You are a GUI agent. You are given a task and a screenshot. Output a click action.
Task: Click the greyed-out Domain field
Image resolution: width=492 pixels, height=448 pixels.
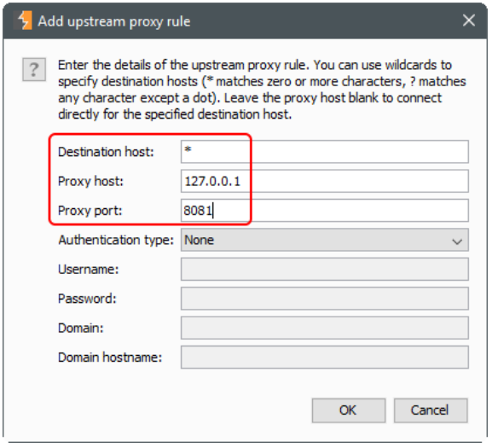click(x=325, y=328)
